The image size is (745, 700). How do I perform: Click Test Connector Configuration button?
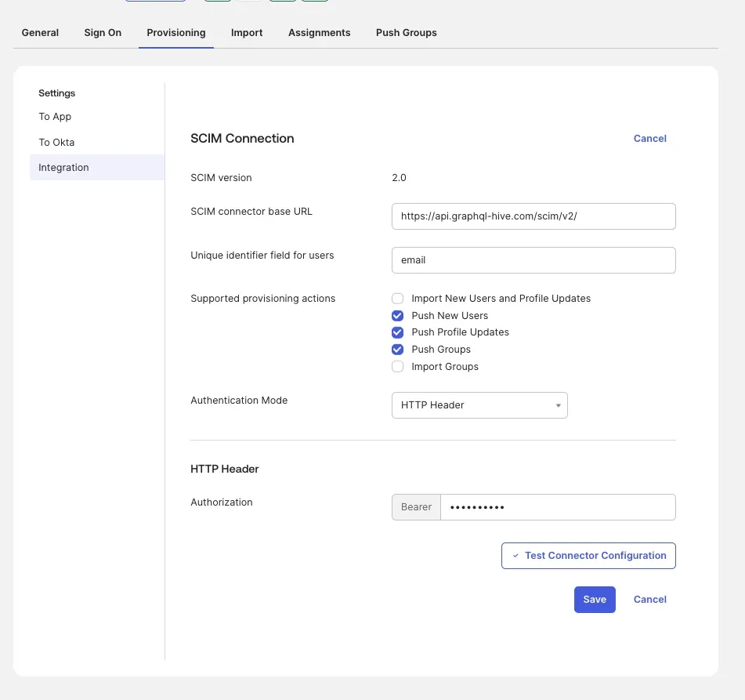(588, 556)
